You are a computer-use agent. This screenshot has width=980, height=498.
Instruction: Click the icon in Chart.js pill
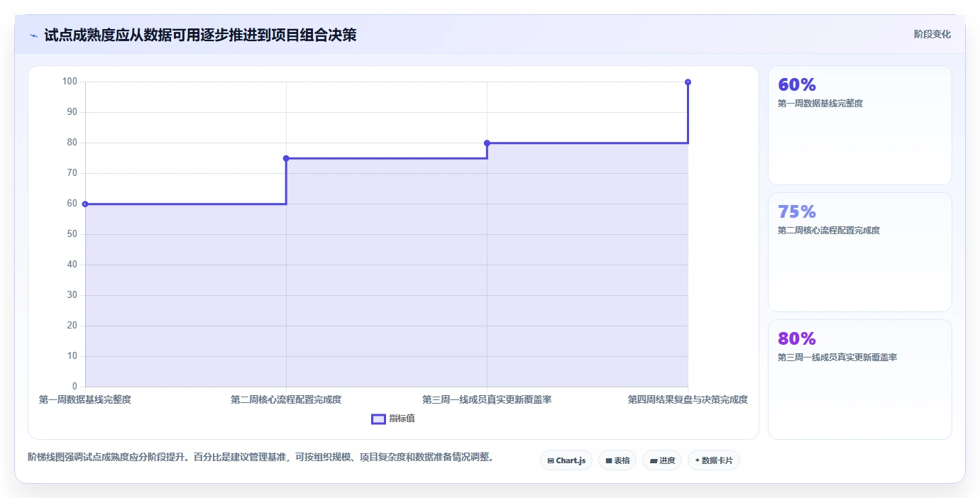click(x=551, y=460)
